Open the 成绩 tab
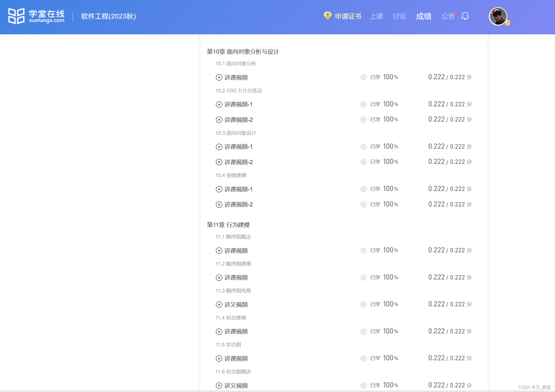The image size is (555, 392). coord(424,16)
